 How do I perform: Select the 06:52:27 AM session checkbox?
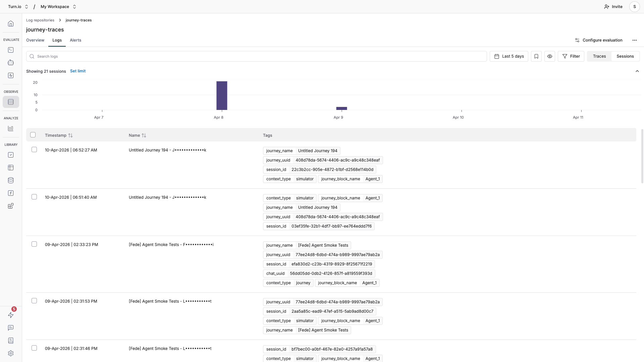(34, 149)
